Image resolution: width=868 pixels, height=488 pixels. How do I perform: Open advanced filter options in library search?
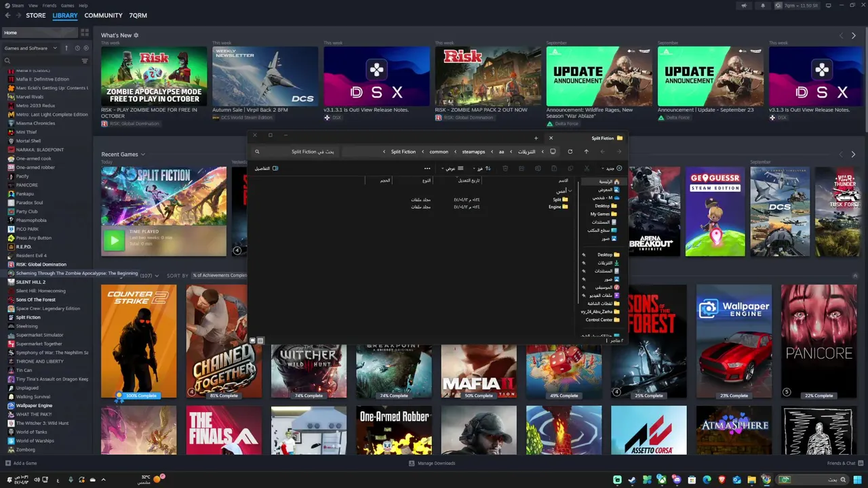click(85, 61)
